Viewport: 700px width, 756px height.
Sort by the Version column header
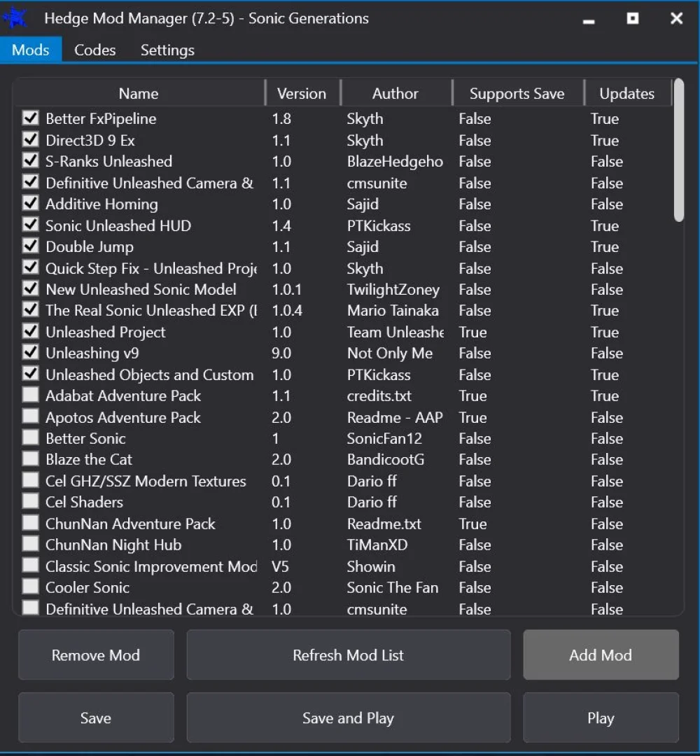[302, 93]
